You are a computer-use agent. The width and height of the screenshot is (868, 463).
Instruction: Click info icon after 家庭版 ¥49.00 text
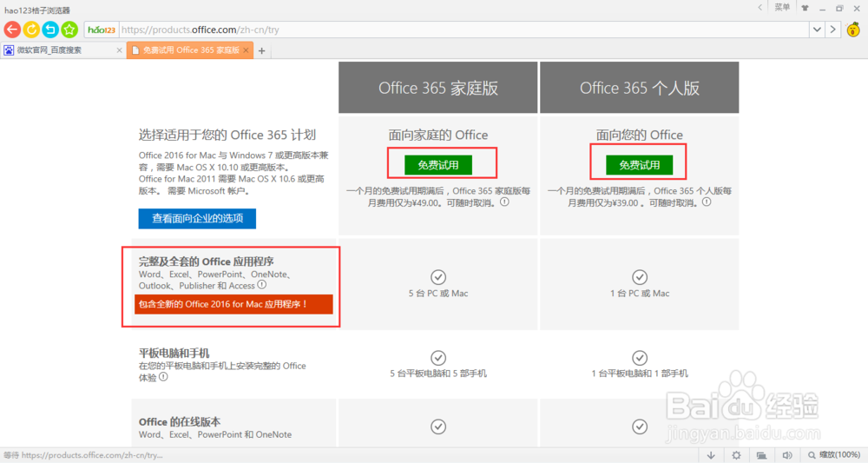[x=504, y=202]
